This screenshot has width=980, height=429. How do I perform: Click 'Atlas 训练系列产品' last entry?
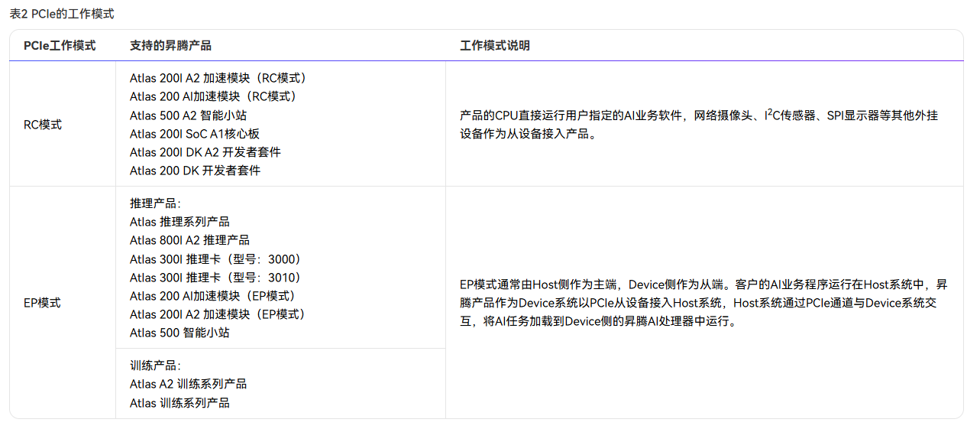tap(180, 403)
